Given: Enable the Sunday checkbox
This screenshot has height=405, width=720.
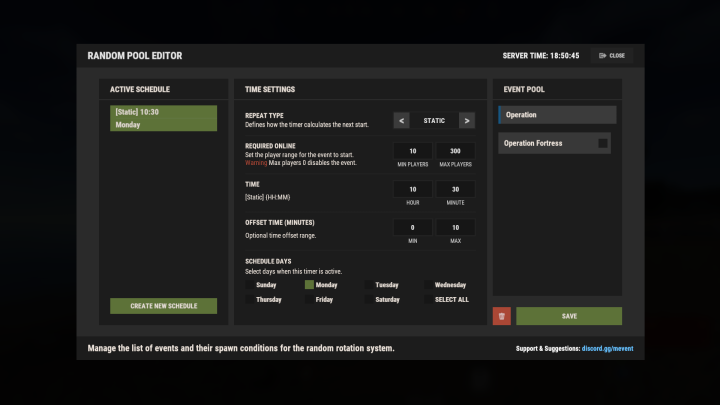Looking at the screenshot, I should point(249,285).
